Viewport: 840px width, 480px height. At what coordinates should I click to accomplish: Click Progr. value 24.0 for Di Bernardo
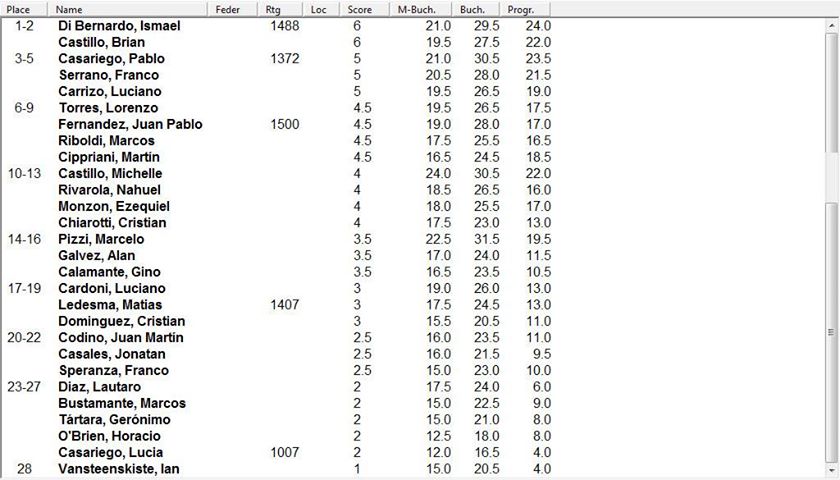pos(538,26)
